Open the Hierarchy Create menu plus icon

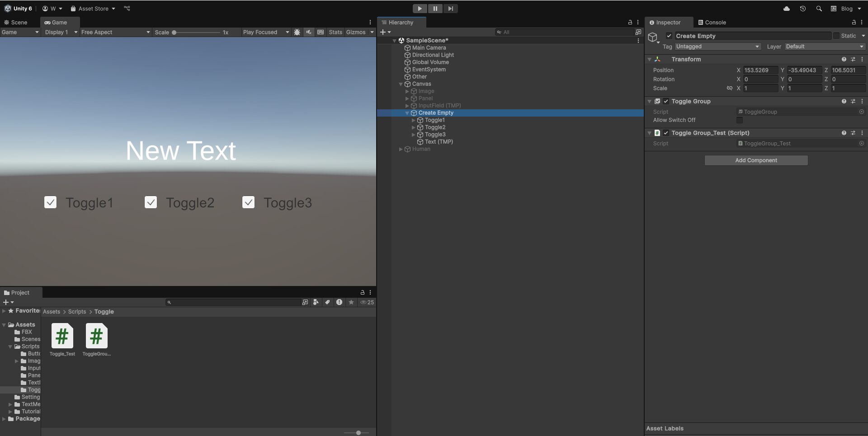384,32
